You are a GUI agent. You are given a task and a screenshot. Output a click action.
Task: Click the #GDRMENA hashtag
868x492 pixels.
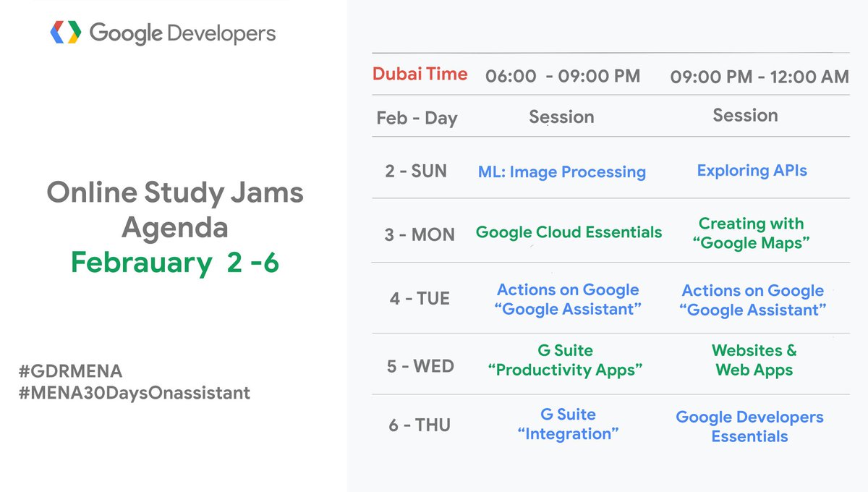point(71,372)
